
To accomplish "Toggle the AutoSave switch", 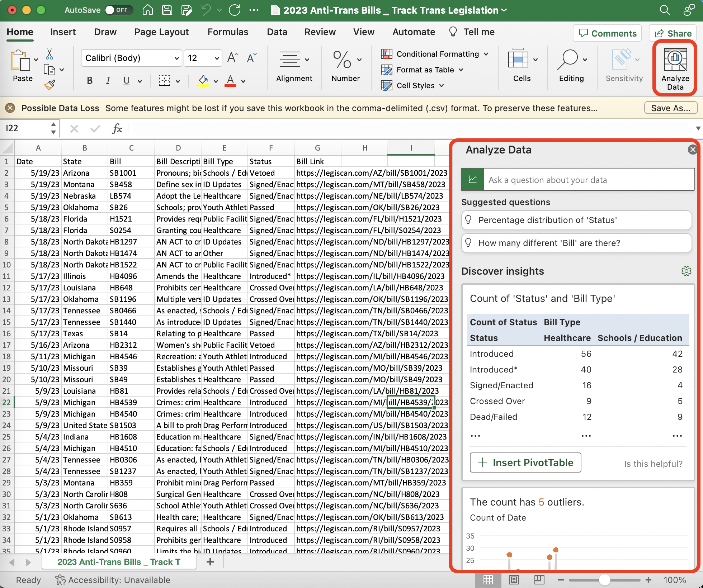I will click(118, 10).
